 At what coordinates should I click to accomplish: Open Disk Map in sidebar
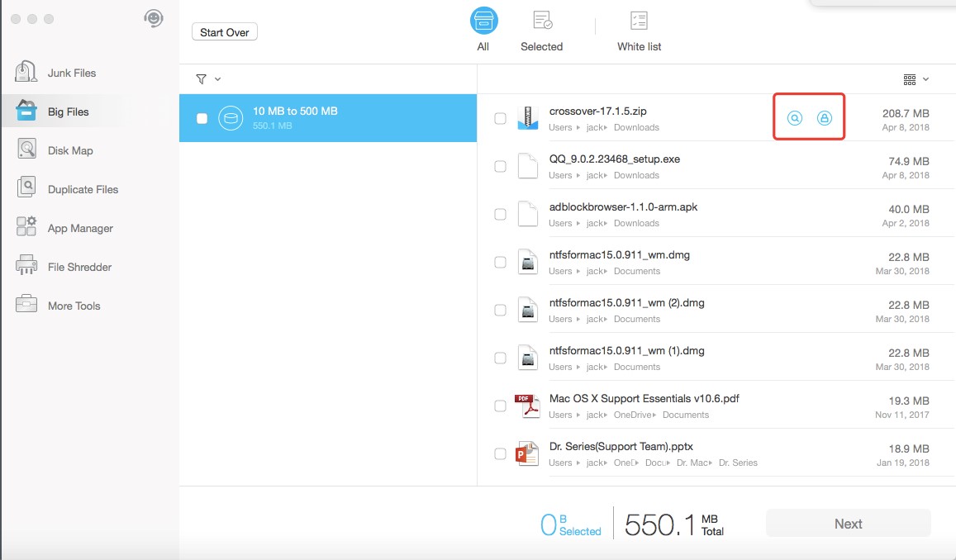69,150
